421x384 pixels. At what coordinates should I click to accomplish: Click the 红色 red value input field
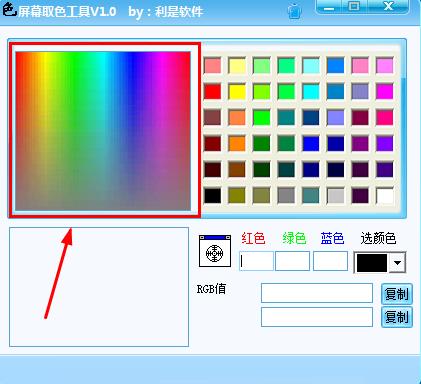tap(256, 261)
